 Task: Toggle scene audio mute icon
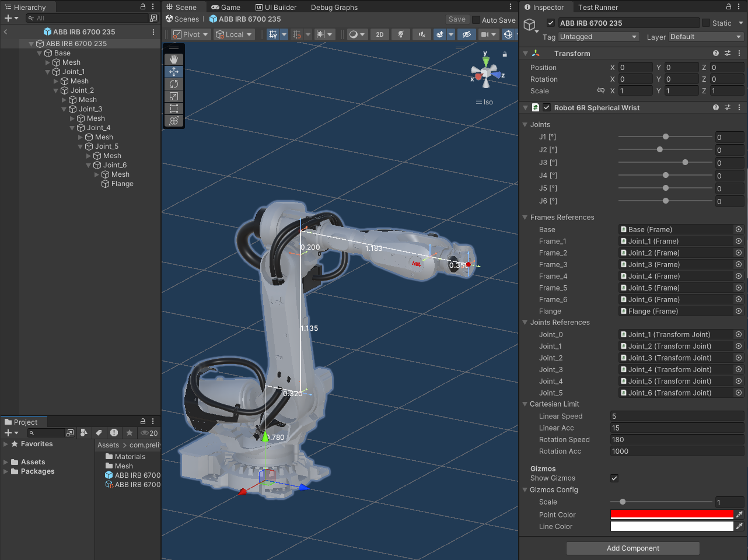[x=421, y=34]
